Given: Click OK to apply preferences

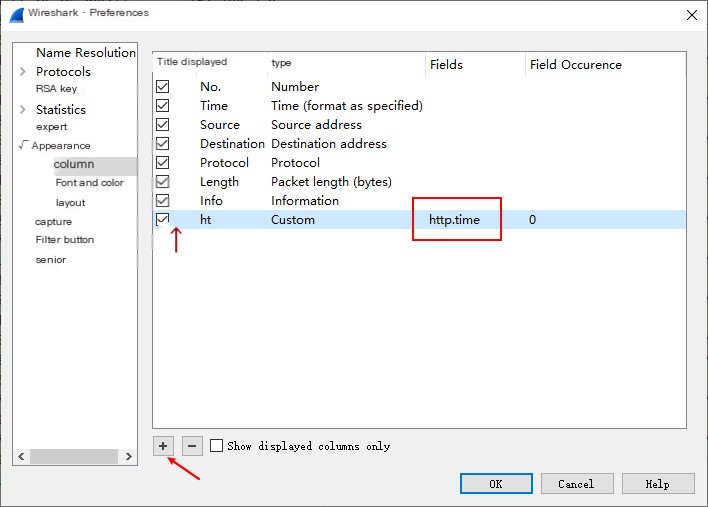Looking at the screenshot, I should point(496,484).
